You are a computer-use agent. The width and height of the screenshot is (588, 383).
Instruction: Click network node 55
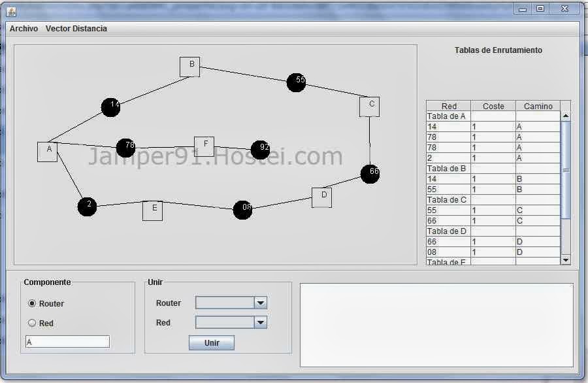click(x=297, y=81)
